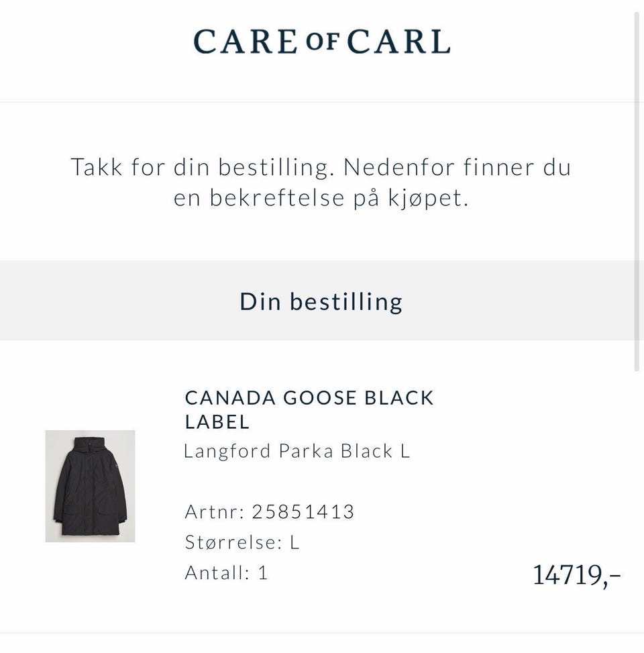Click the "Nedenfor finner du" text
This screenshot has width=644, height=653.
pos(457,167)
